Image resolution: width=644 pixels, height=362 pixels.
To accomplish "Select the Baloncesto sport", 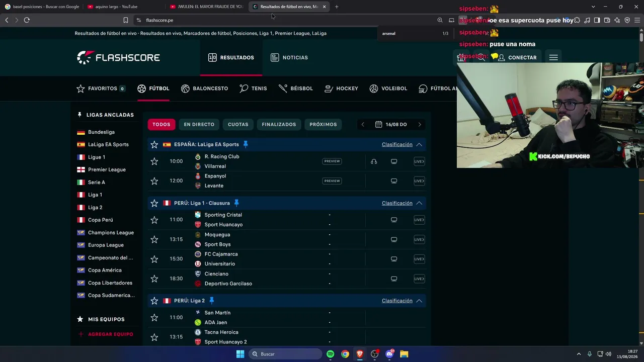I will (204, 88).
